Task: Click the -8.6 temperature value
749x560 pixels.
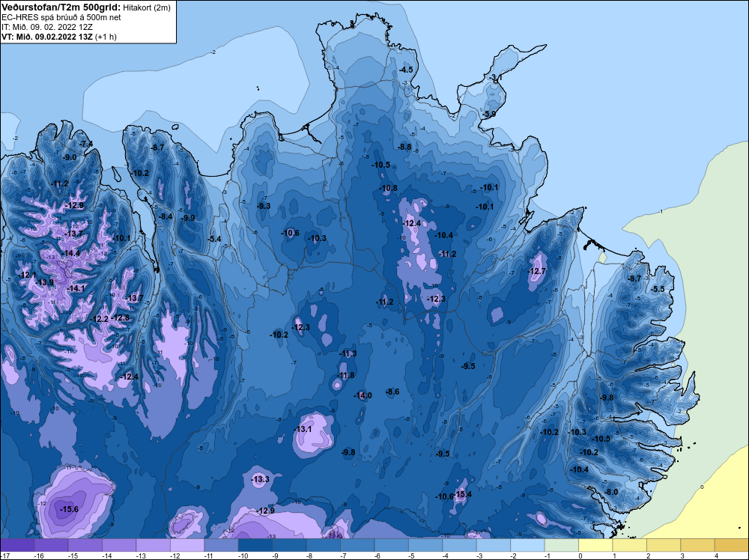Action: pyautogui.click(x=392, y=392)
